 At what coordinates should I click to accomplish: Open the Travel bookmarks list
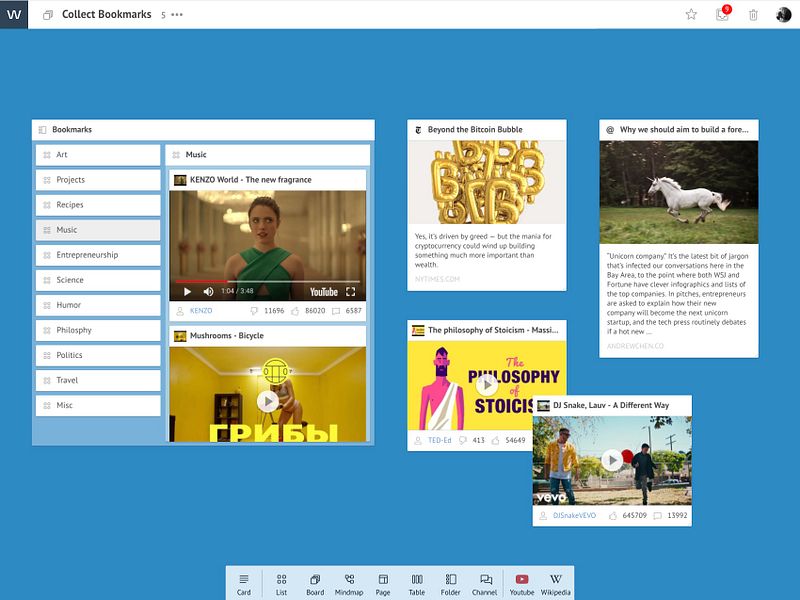98,380
